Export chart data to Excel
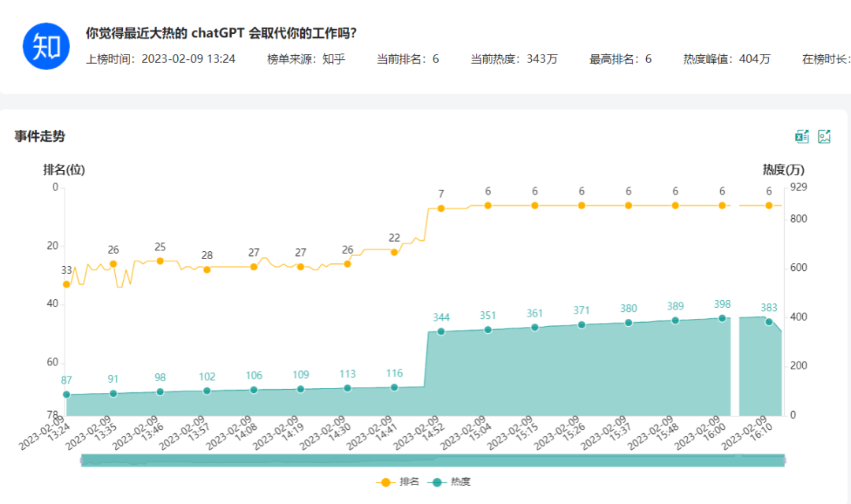Image resolution: width=851 pixels, height=504 pixels. pyautogui.click(x=801, y=137)
